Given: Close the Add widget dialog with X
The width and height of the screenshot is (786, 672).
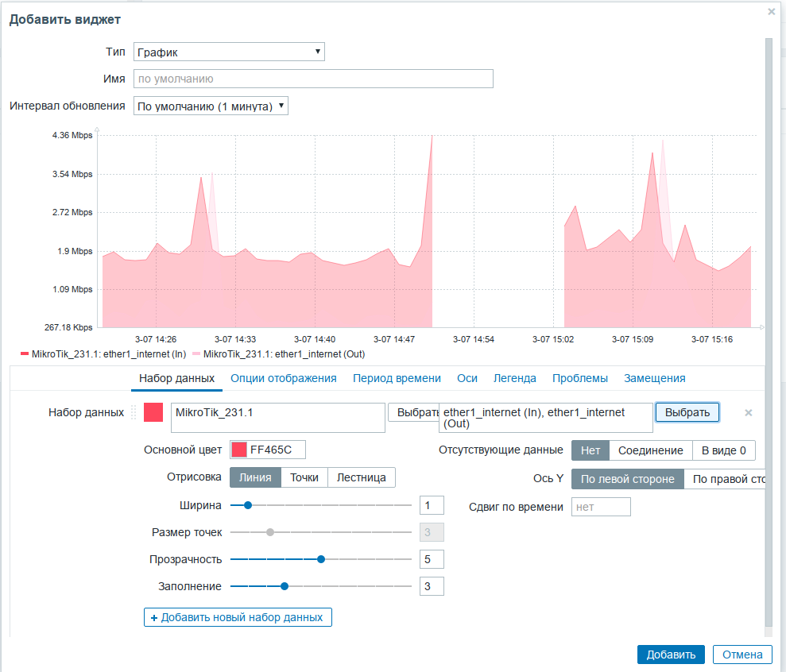Looking at the screenshot, I should pyautogui.click(x=771, y=12).
